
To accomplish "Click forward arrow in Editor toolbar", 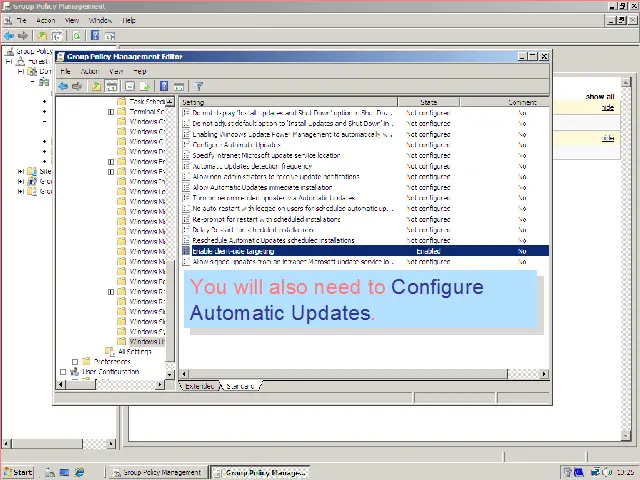I will 77,86.
